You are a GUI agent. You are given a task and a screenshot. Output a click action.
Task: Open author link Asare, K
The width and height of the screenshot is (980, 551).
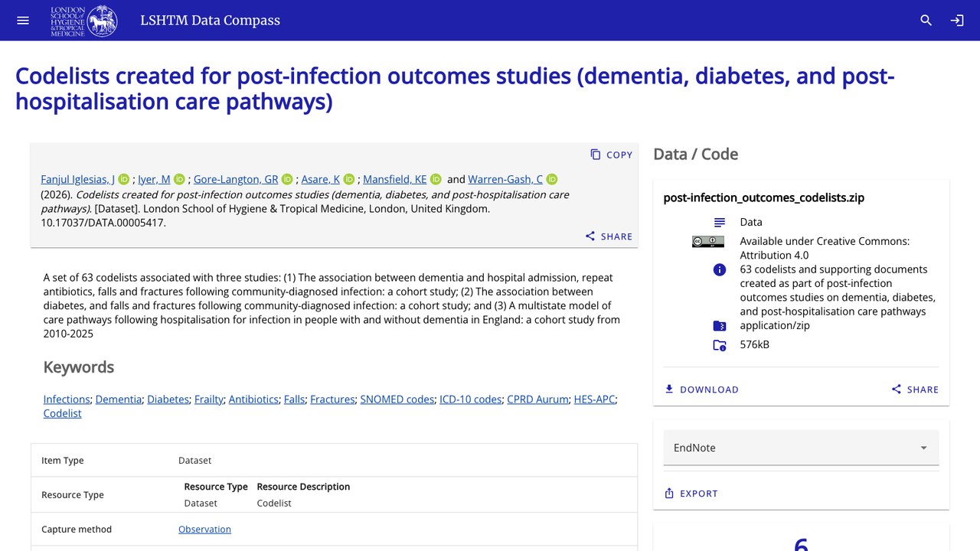(321, 179)
